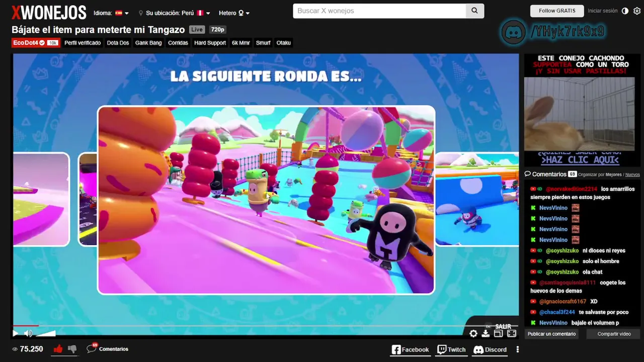The width and height of the screenshot is (644, 362).
Task: Sort comments by 'Nuevos'
Action: (x=632, y=174)
